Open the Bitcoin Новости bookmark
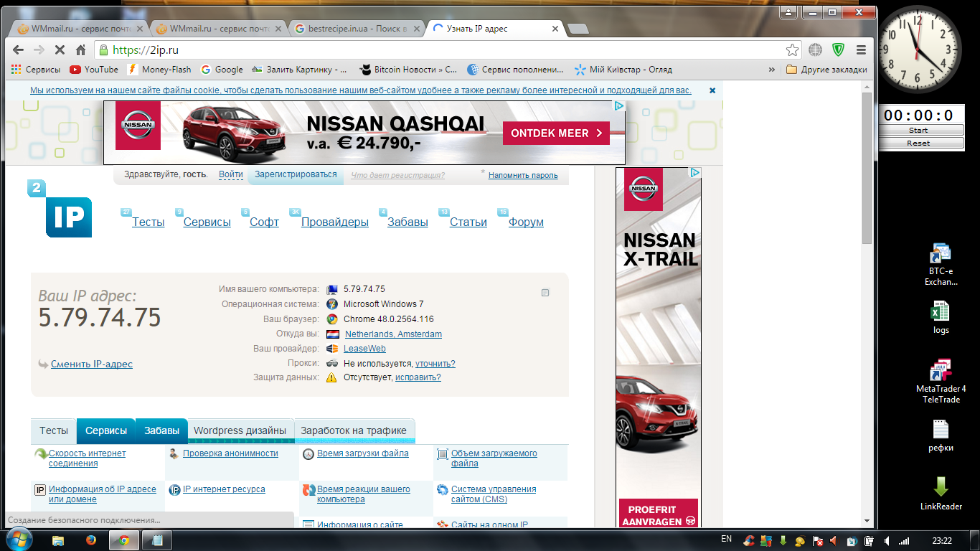The image size is (980, 551). [x=408, y=70]
